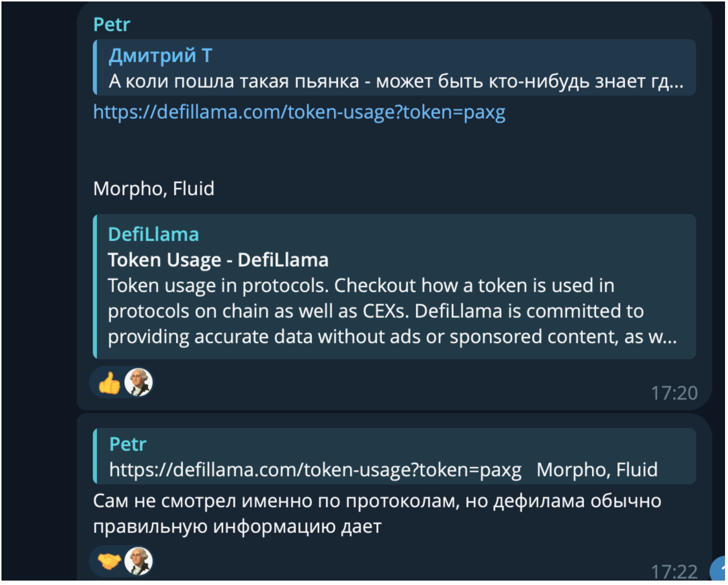Click the avatar beside the thumbs-up reaction

pos(139,382)
